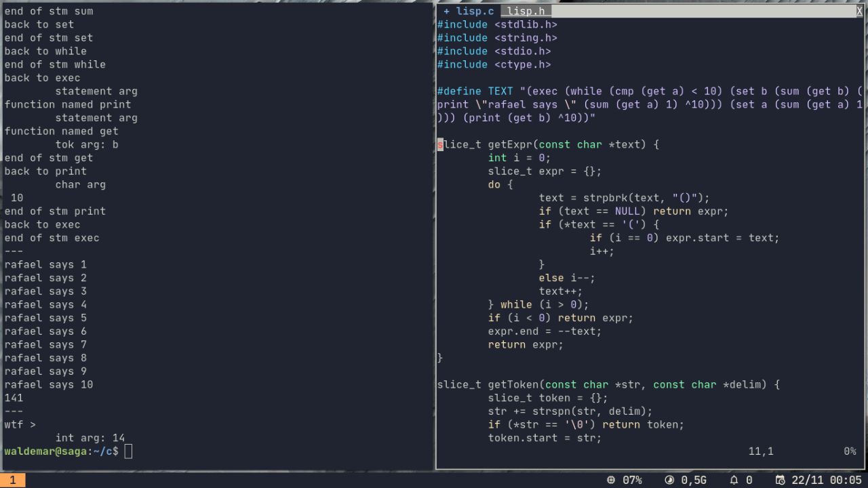Click 'int arg: 14' terminal line
Viewport: 868px width, 488px height.
(x=90, y=439)
